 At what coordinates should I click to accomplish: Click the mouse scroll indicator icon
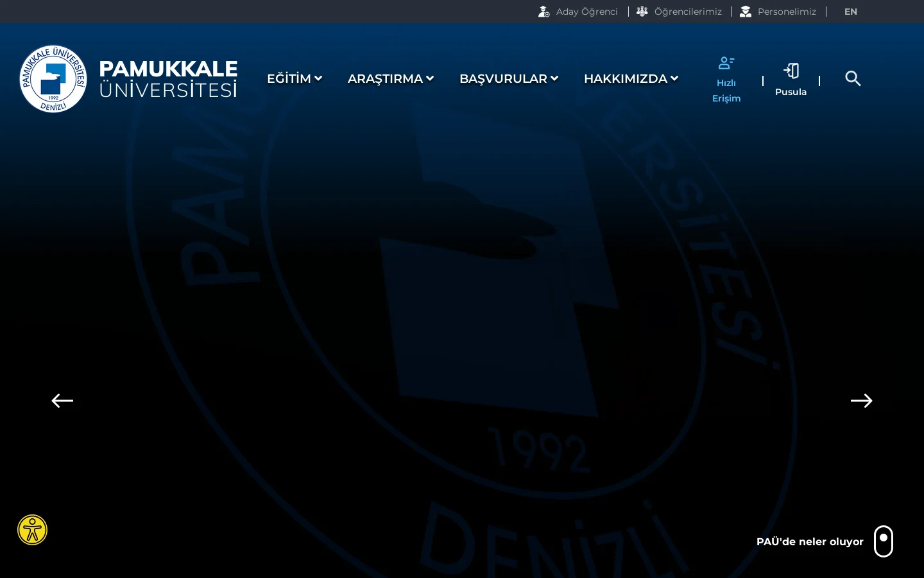(884, 541)
